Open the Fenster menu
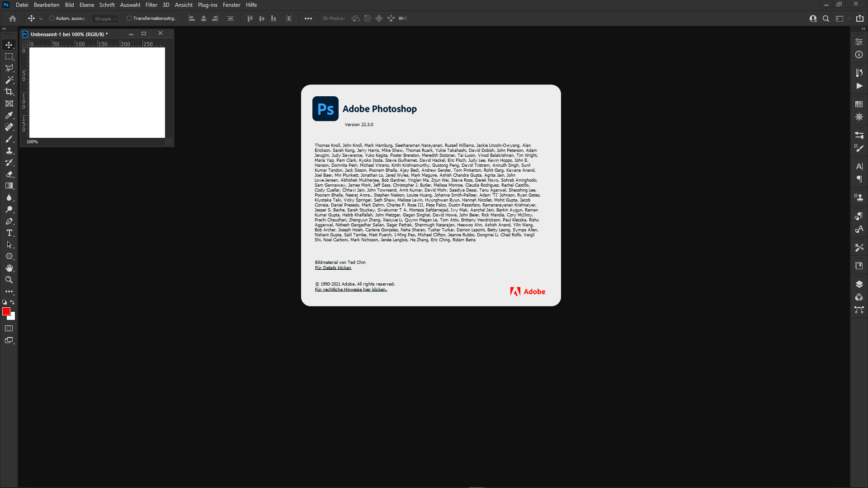 tap(231, 5)
